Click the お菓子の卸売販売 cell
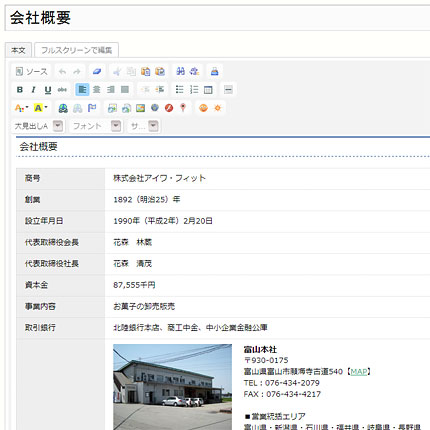 (x=267, y=307)
